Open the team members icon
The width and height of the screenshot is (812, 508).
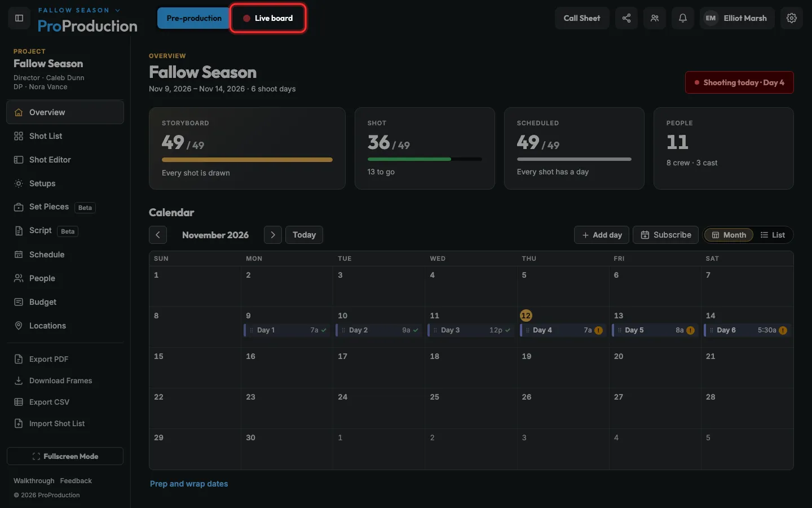coord(655,18)
